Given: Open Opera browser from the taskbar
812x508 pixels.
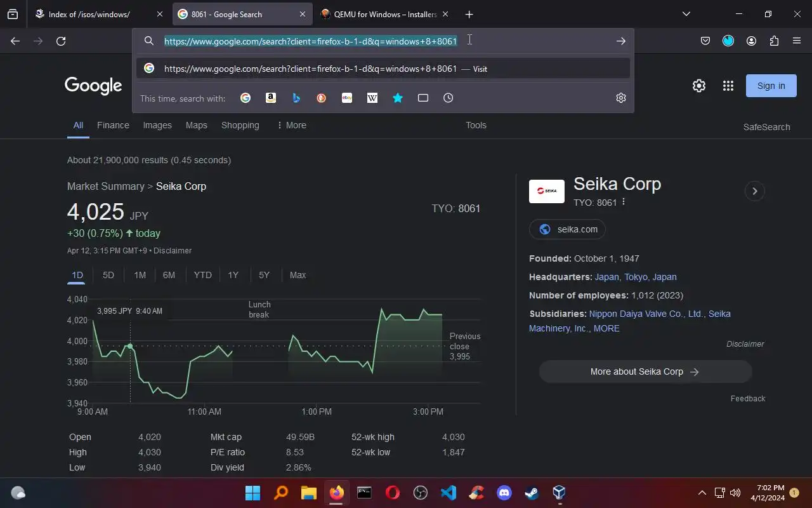Looking at the screenshot, I should point(393,493).
